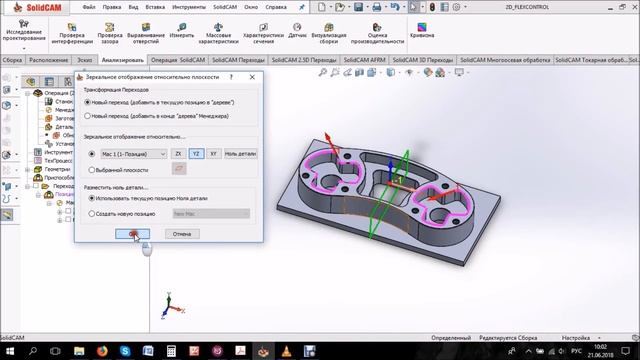Image resolution: width=640 pixels, height=360 pixels.
Task: Open the Вставка menu
Action: coord(155,7)
